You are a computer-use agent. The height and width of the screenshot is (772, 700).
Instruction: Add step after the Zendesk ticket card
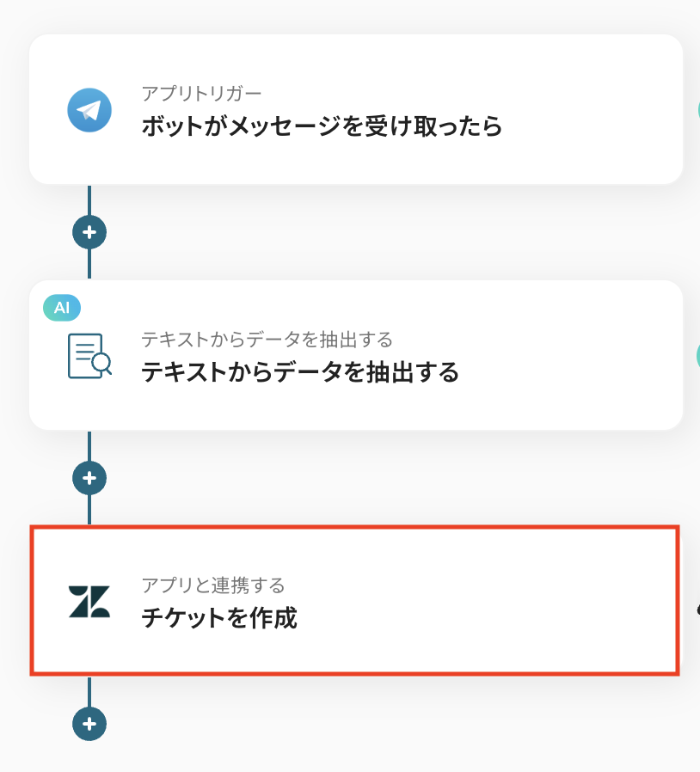(x=89, y=724)
